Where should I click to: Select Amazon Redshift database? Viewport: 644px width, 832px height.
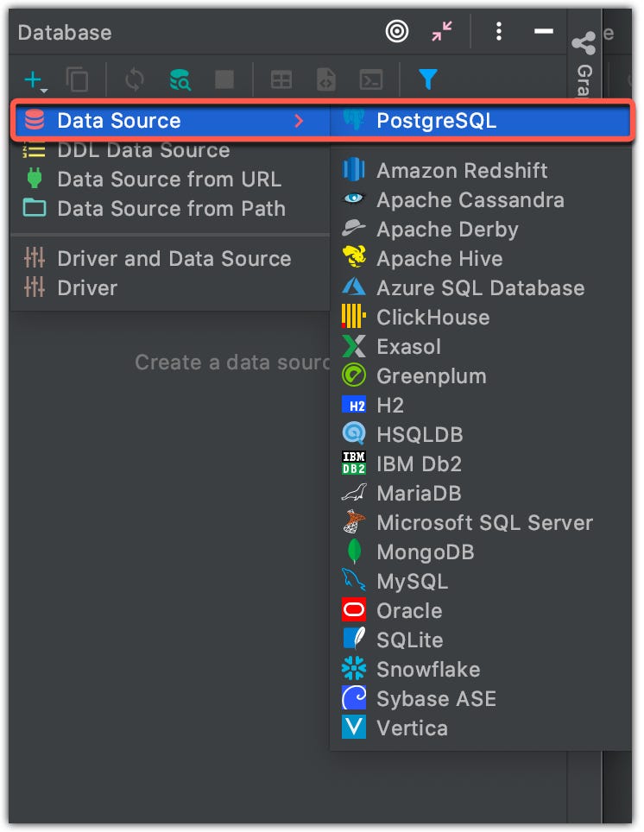pos(480,170)
